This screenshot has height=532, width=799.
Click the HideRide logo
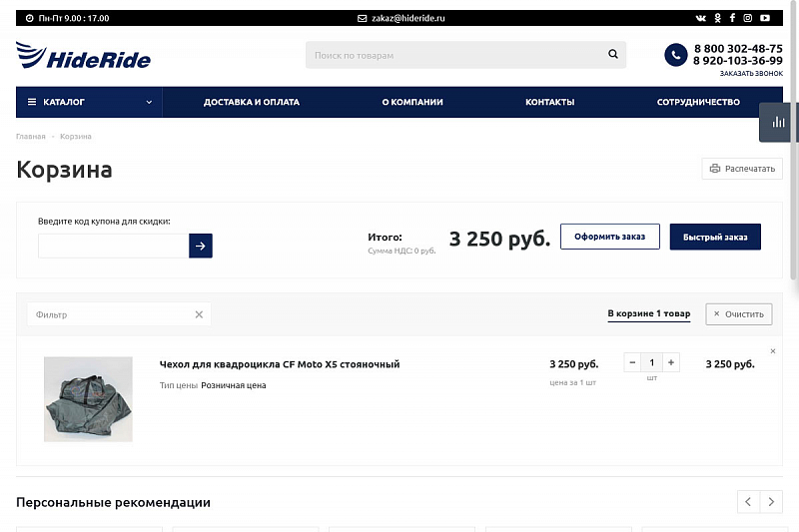tap(83, 55)
